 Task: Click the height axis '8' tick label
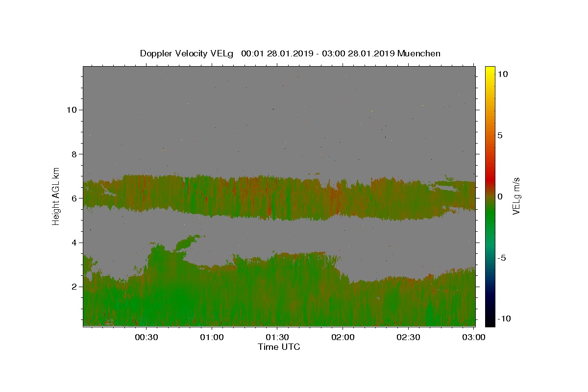click(73, 154)
